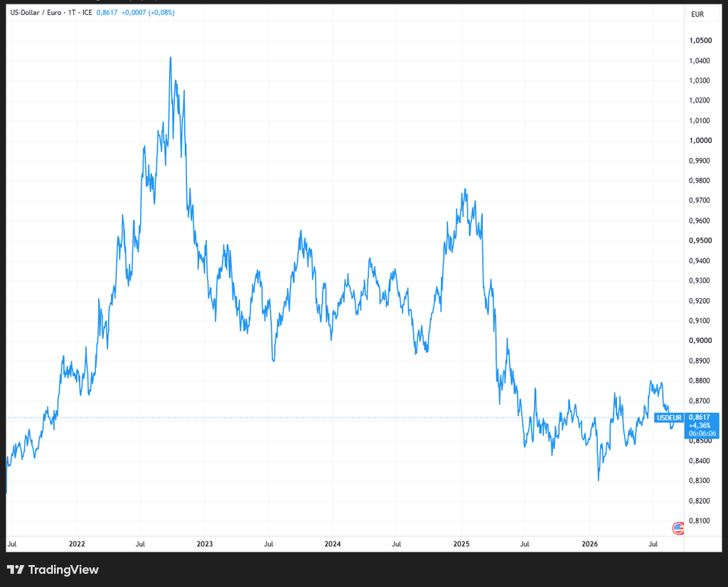Click the 1,0500 price scale label
Viewport: 728px width, 587px height.
[700, 41]
